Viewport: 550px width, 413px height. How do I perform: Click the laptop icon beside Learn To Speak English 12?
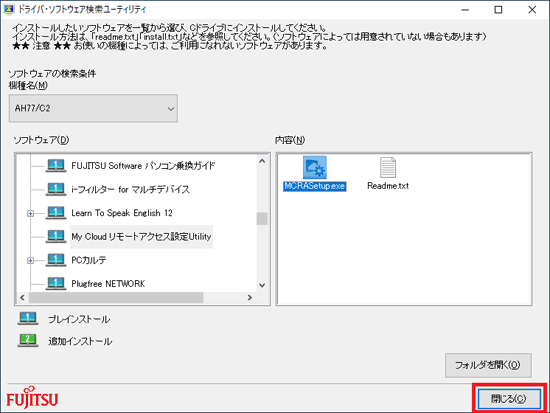pos(56,213)
